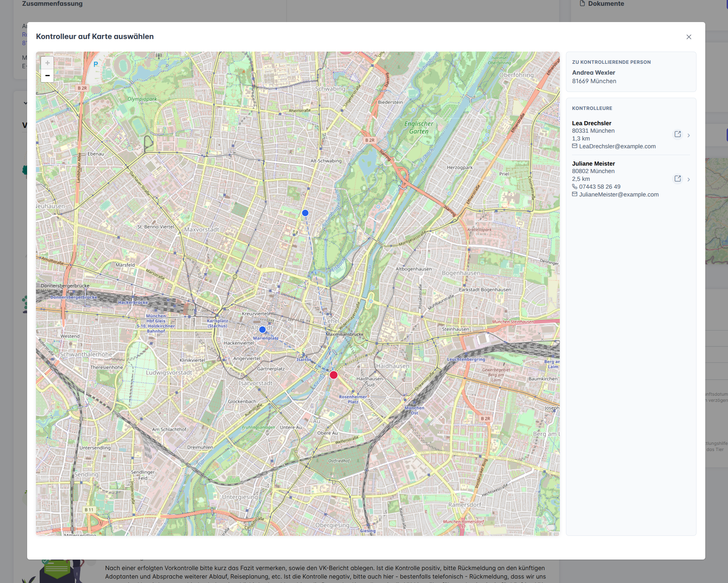Click the red marker near Haidhausen
Image resolution: width=728 pixels, height=583 pixels.
coord(334,375)
